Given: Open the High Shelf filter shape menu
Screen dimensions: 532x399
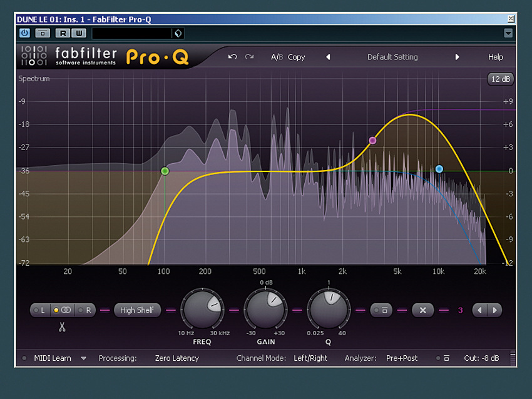Looking at the screenshot, I should [x=137, y=310].
